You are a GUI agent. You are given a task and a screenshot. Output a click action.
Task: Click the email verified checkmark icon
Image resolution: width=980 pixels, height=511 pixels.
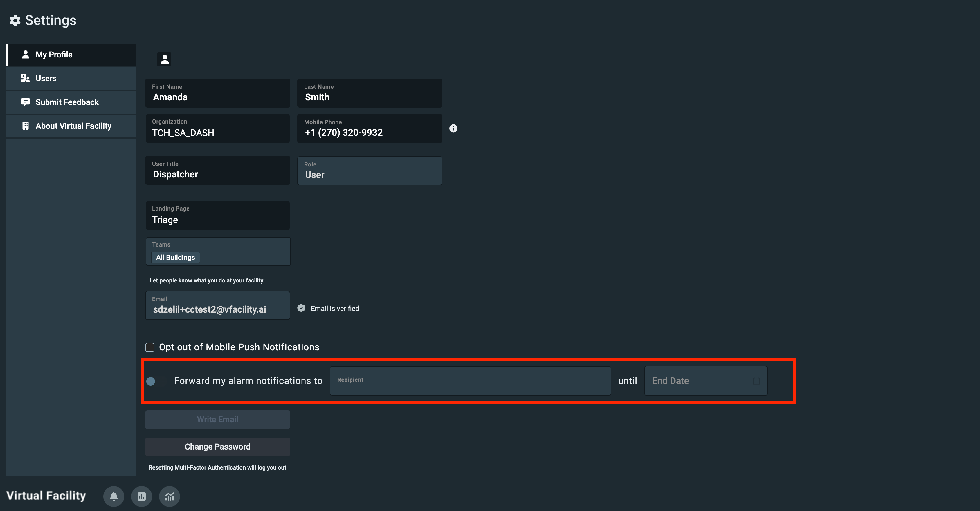click(x=301, y=308)
